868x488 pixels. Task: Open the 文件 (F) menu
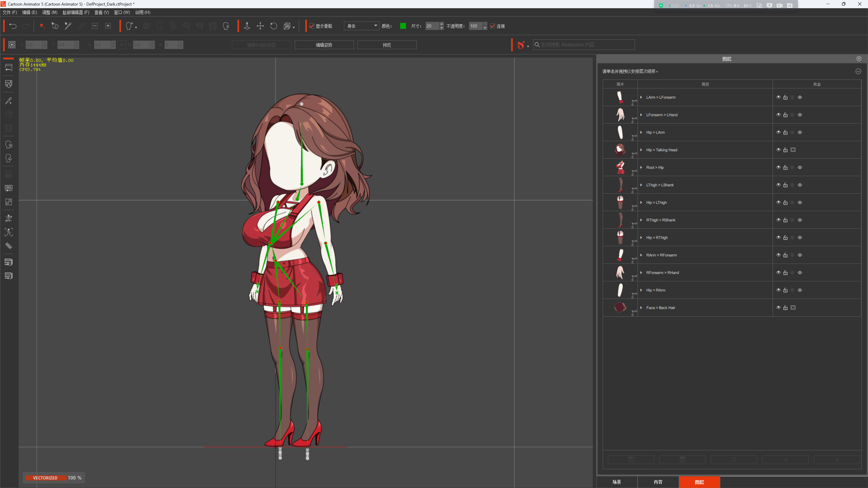(x=9, y=12)
